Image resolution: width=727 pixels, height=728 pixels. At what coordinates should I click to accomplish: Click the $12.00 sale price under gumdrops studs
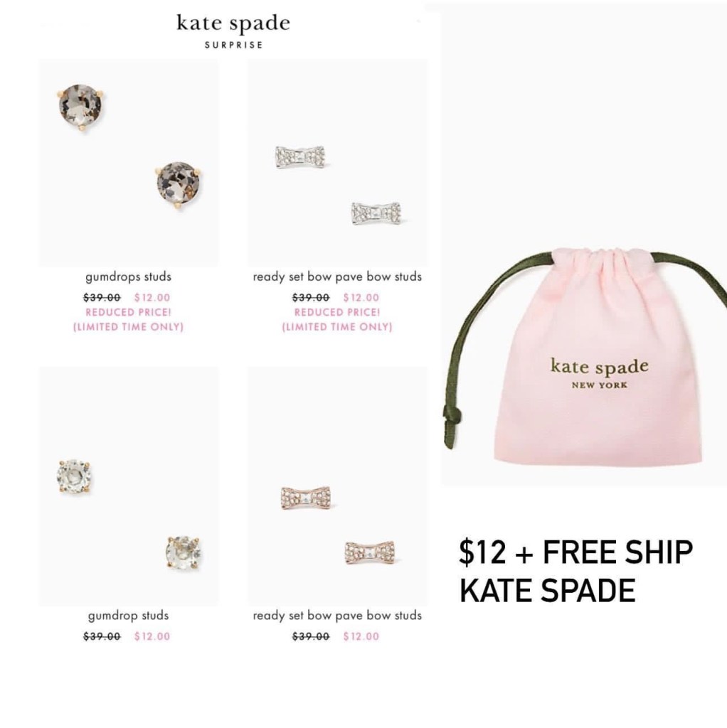[x=152, y=298]
